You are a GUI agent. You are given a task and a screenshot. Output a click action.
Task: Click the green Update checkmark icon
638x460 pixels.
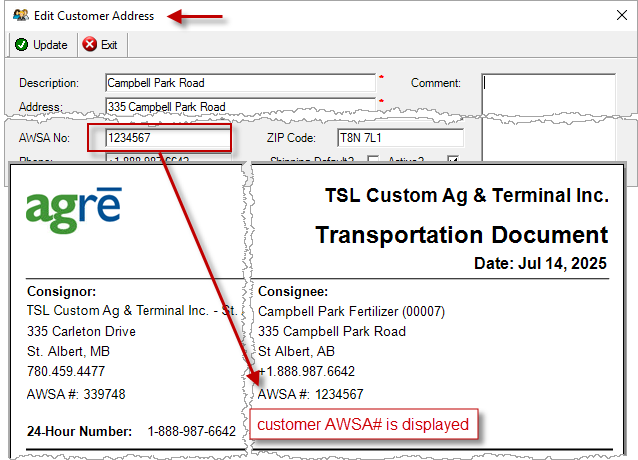pyautogui.click(x=21, y=45)
